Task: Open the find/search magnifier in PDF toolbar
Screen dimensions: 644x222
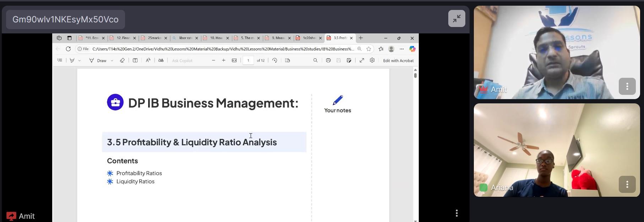Action: (x=315, y=60)
